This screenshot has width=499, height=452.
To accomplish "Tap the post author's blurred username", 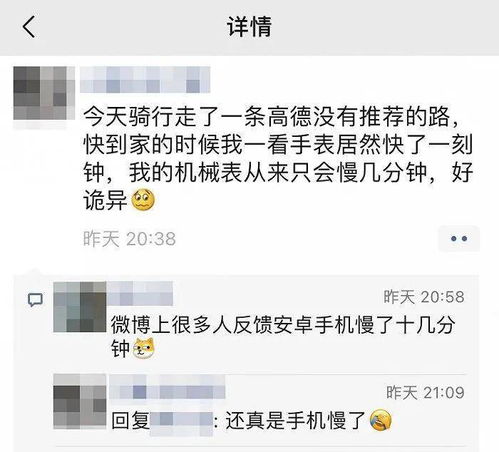I will coord(145,79).
